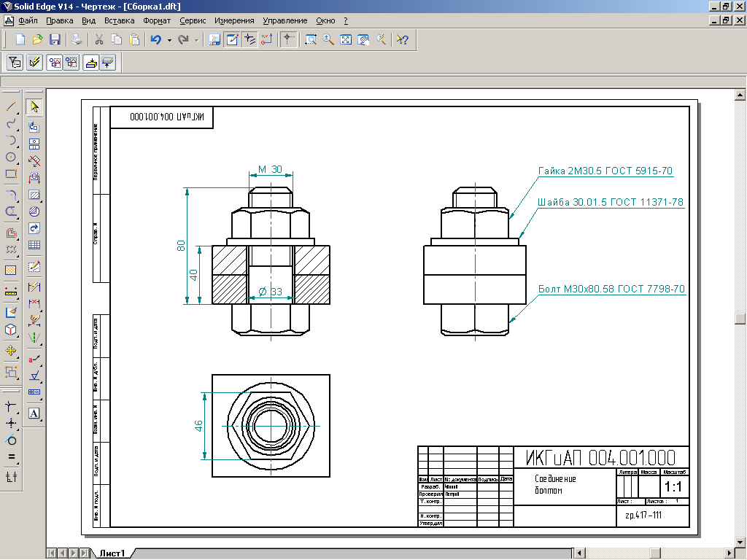
Task: Click the lightning pointer quick-select icon
Action: tap(34, 63)
